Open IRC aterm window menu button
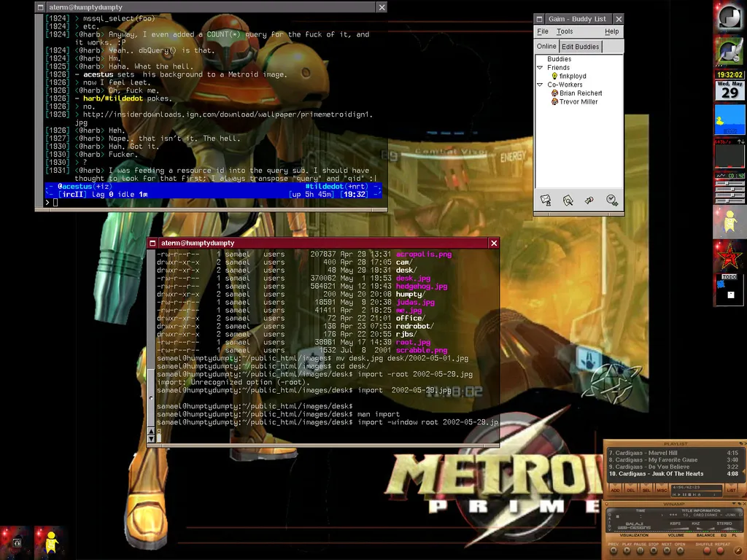The image size is (747, 560). coord(41,7)
